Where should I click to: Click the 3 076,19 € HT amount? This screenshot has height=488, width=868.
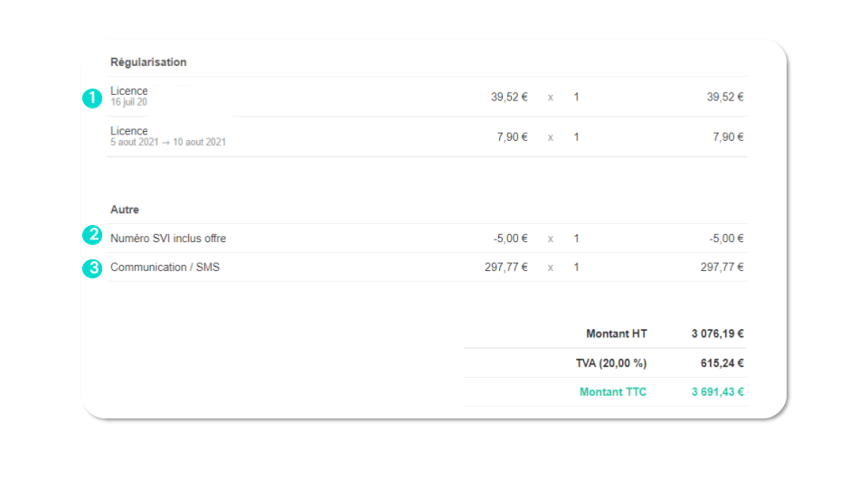tap(717, 333)
